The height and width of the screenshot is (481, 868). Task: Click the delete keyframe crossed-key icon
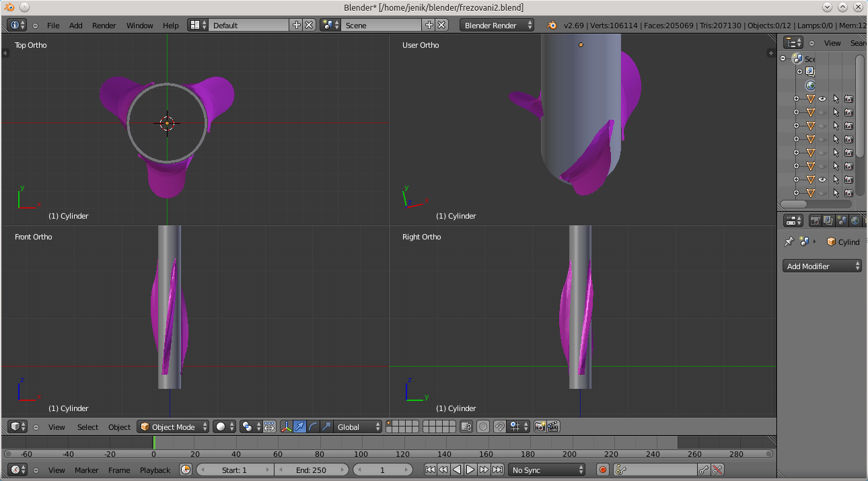[x=717, y=470]
